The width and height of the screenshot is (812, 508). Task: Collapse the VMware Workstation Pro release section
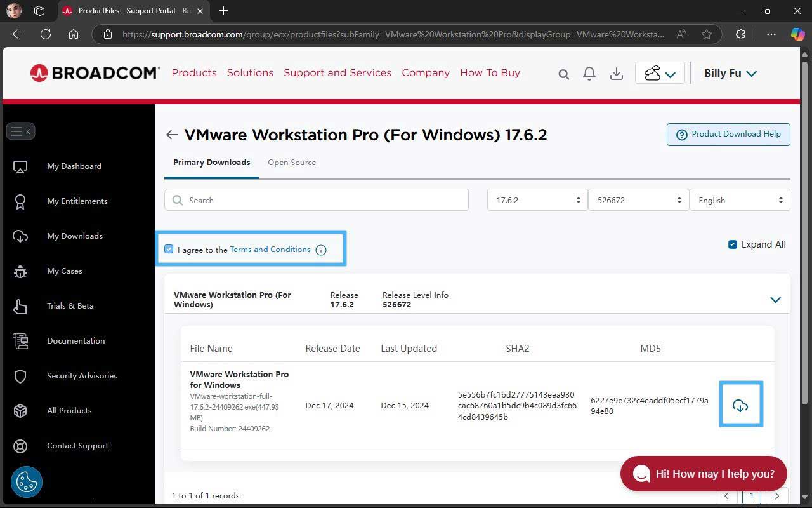click(775, 299)
